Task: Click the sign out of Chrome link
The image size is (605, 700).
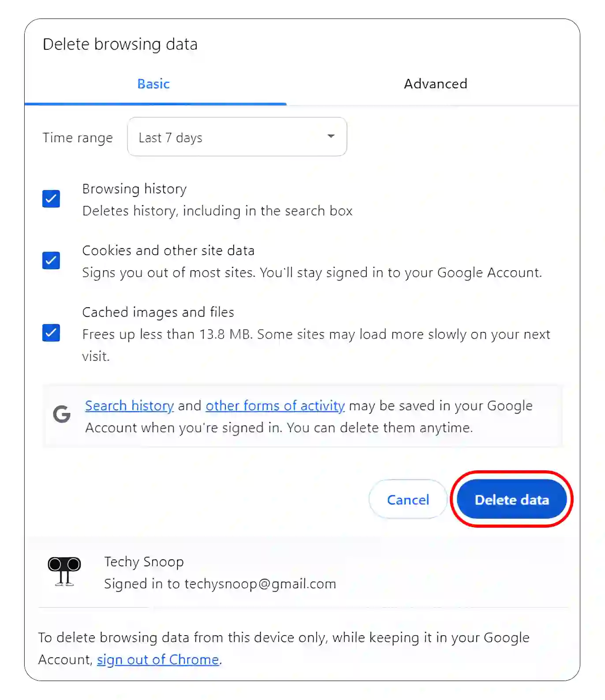Action: pyautogui.click(x=158, y=659)
